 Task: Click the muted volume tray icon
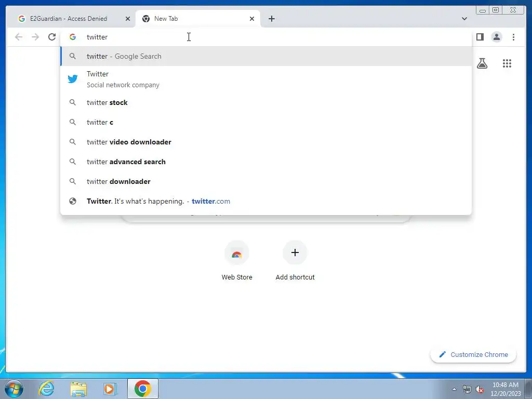coord(480,389)
